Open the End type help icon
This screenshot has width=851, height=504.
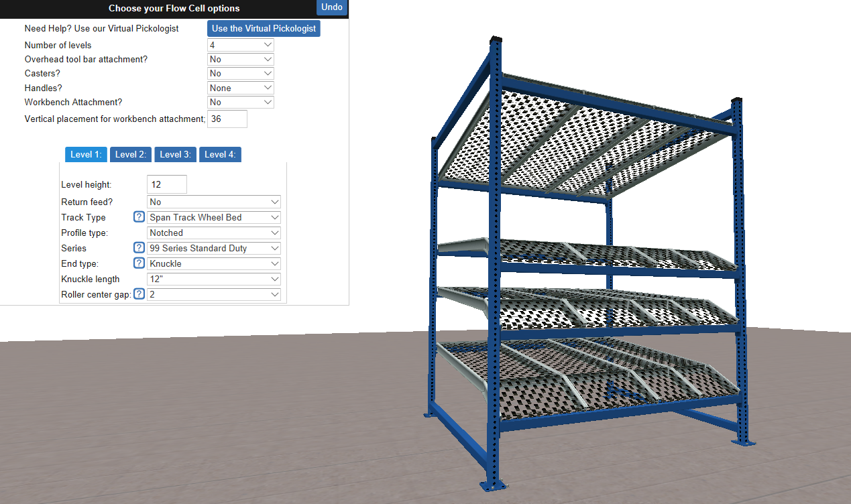click(139, 263)
